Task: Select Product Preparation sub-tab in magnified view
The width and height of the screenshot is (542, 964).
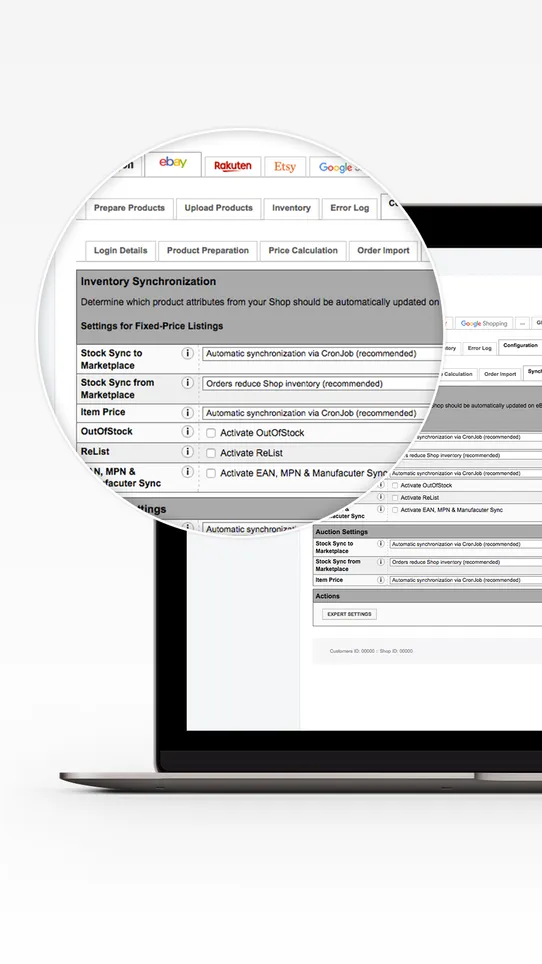Action: pyautogui.click(x=208, y=251)
